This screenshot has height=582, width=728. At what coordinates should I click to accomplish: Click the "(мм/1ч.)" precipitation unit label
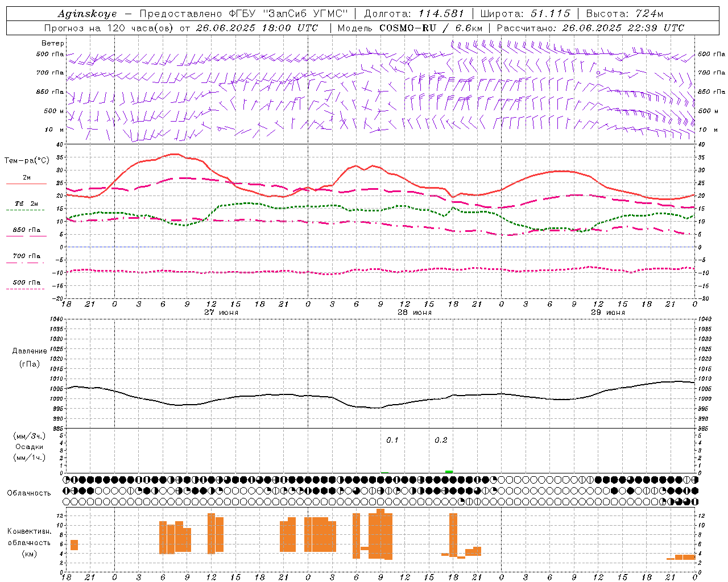point(30,458)
